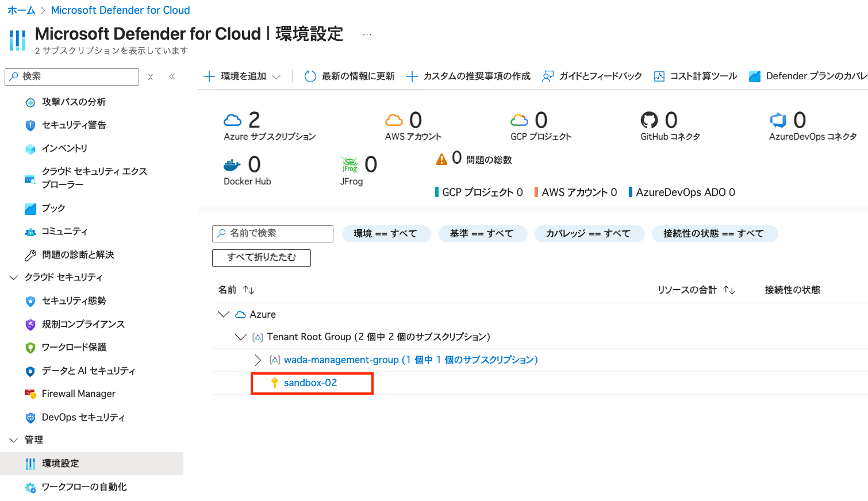Click the Community icon (コミュニティ)
This screenshot has height=501, width=868.
(30, 232)
